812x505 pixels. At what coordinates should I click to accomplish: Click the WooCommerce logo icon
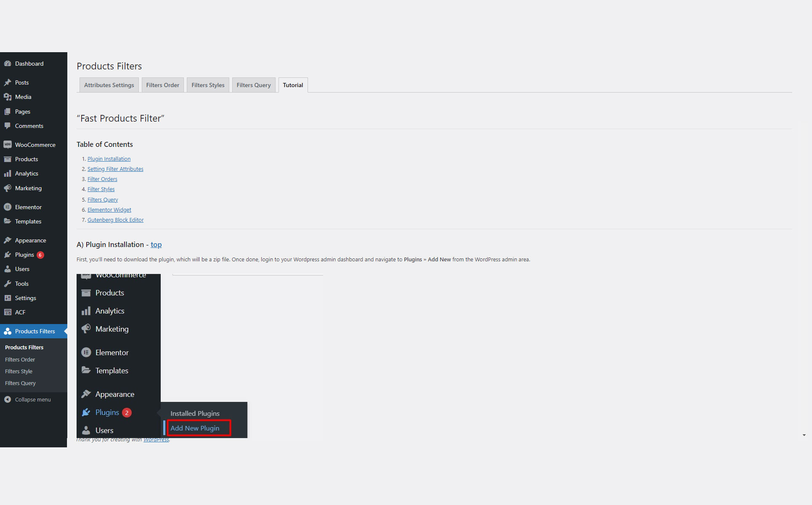coord(8,145)
